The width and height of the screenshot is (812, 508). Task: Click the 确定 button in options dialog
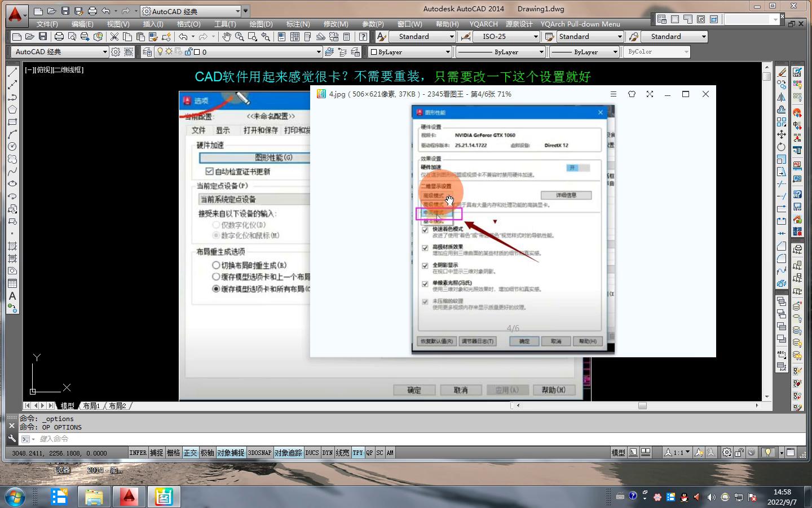(x=414, y=390)
